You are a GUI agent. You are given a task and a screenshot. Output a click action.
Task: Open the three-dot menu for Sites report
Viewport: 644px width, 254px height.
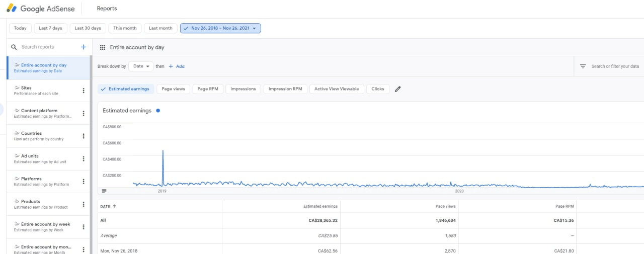pos(84,91)
